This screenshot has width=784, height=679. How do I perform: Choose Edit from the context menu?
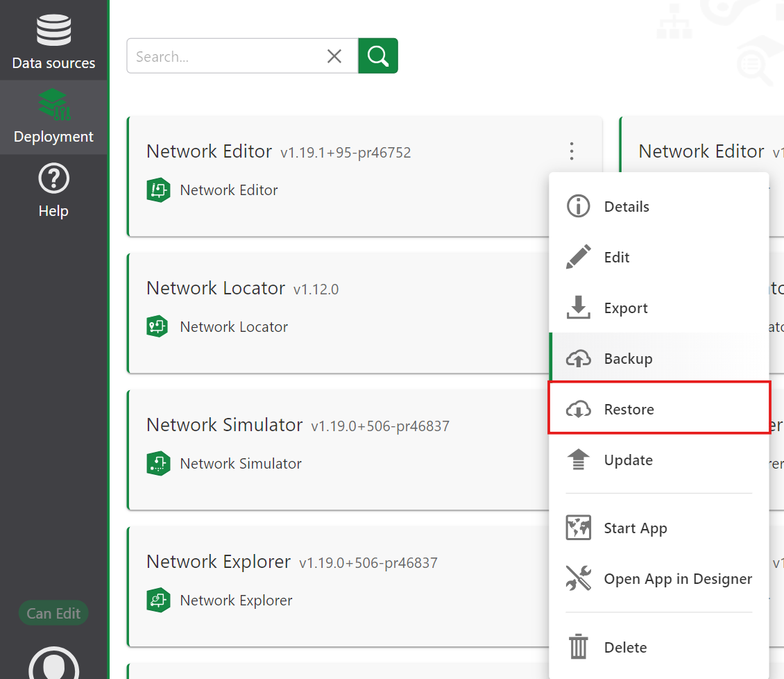pyautogui.click(x=659, y=257)
